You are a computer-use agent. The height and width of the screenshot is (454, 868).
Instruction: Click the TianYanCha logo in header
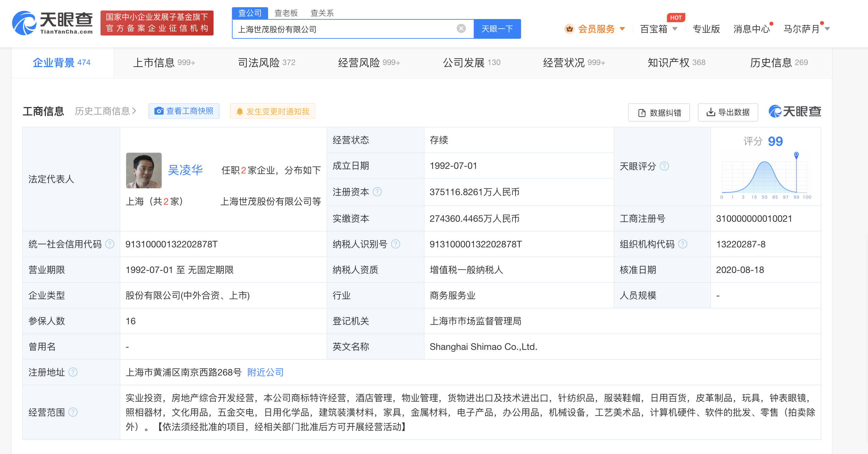(52, 23)
